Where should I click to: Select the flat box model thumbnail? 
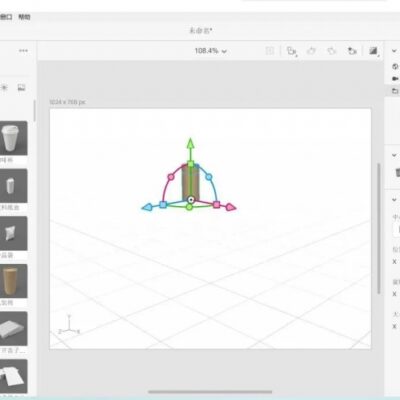point(13,329)
